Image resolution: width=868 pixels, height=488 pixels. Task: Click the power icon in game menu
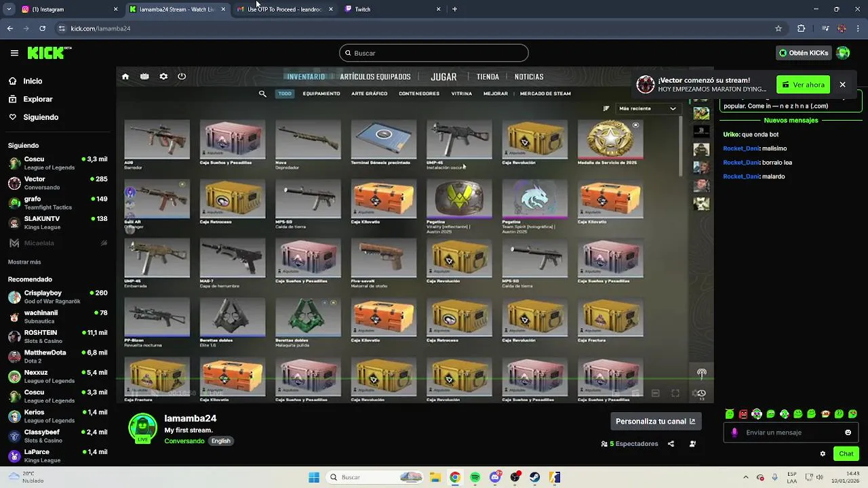pos(182,77)
